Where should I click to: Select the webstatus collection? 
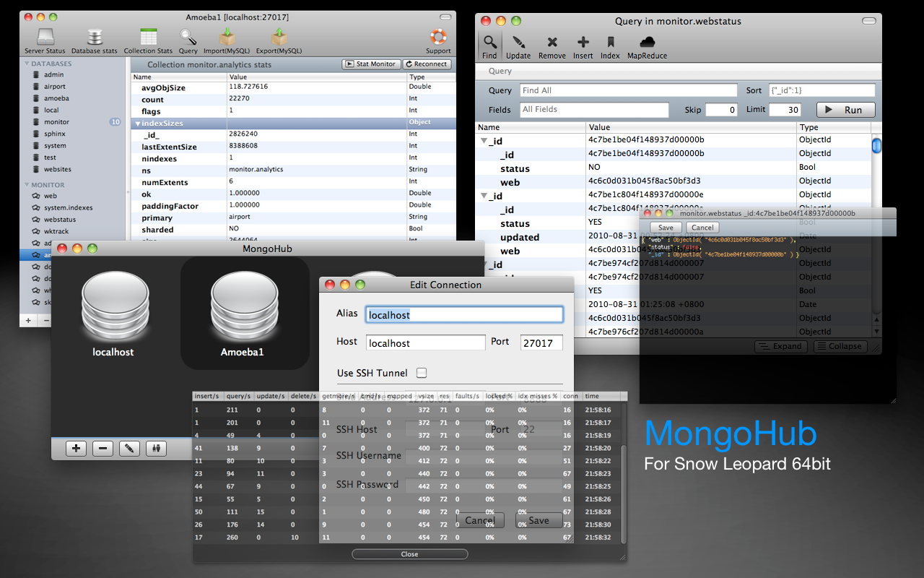[x=59, y=220]
